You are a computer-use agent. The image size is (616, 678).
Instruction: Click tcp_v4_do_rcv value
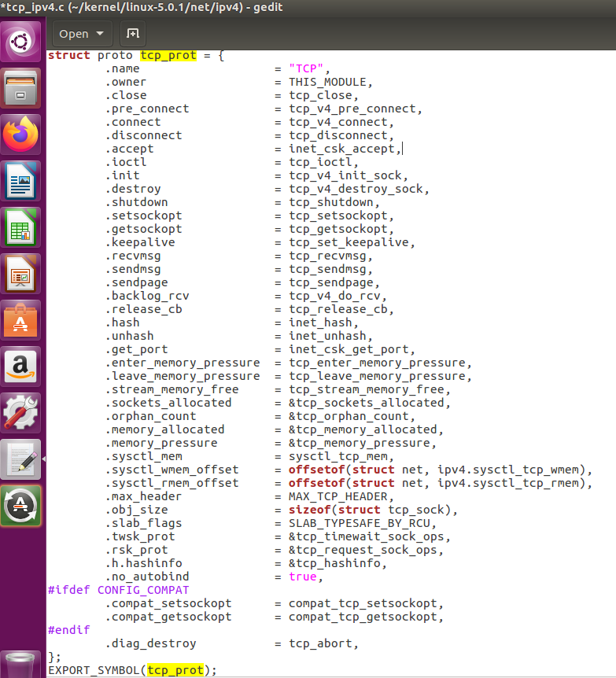[x=334, y=297]
